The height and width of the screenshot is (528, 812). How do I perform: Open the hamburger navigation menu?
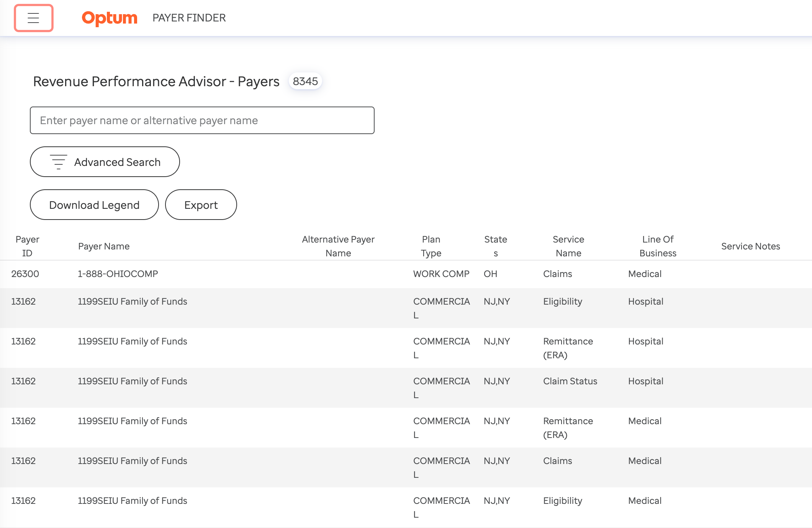34,18
